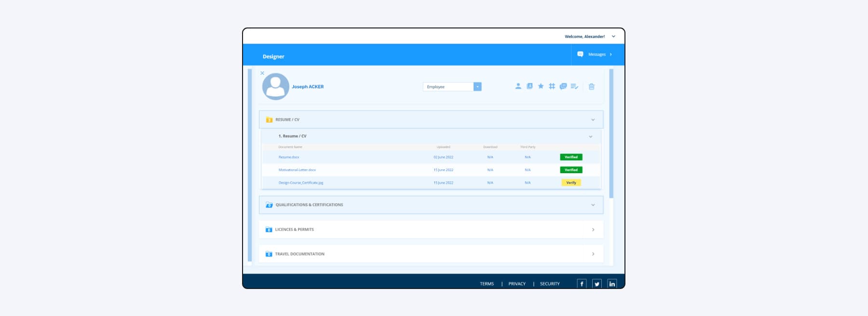Click the TRAVEL DOCUMENTATION title
The image size is (868, 316).
pyautogui.click(x=299, y=254)
